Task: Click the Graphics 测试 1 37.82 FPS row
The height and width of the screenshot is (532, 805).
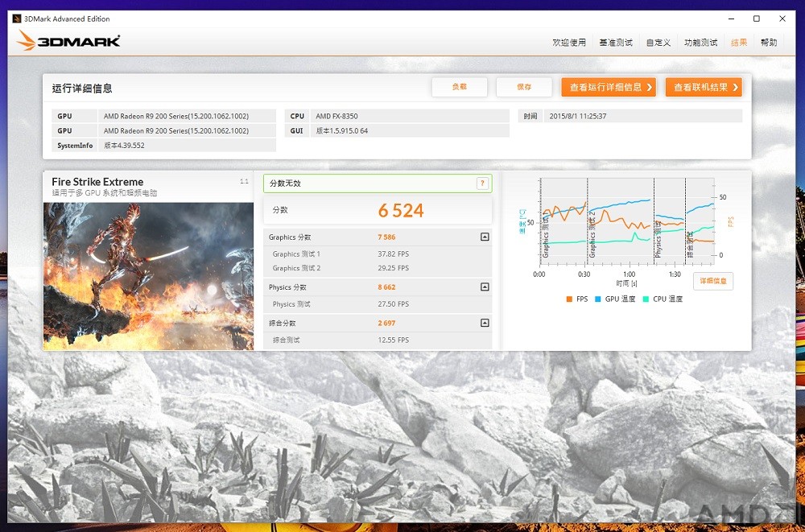Action: [378, 254]
